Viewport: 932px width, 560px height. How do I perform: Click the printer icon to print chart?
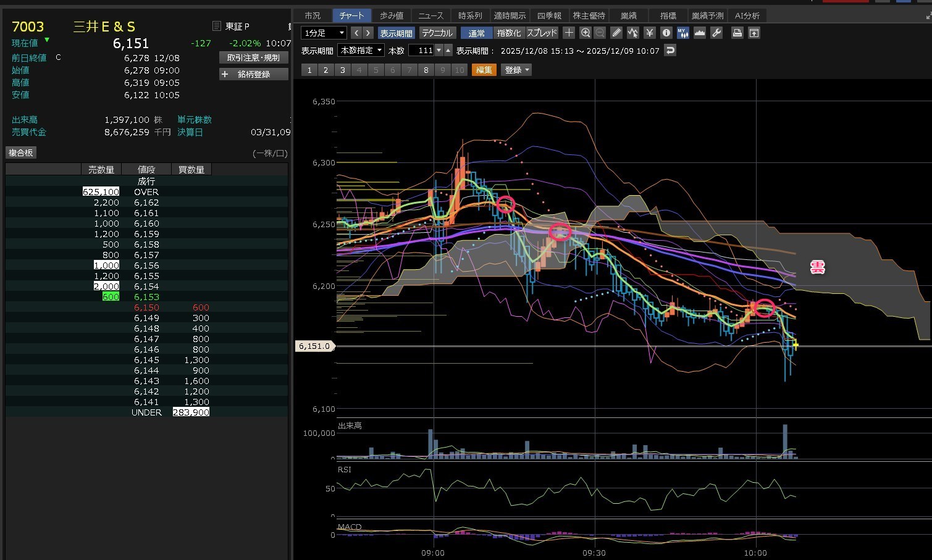(737, 33)
